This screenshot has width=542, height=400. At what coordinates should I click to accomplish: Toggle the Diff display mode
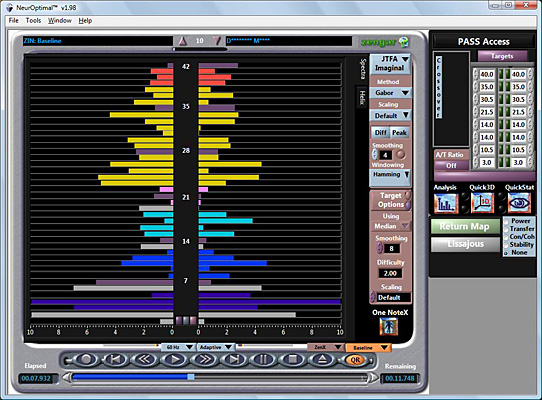pyautogui.click(x=381, y=133)
